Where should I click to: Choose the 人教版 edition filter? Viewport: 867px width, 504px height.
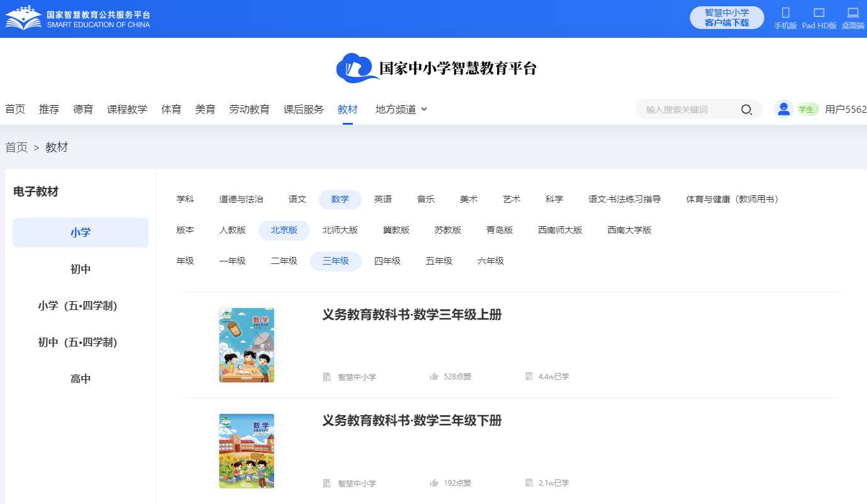coord(233,230)
